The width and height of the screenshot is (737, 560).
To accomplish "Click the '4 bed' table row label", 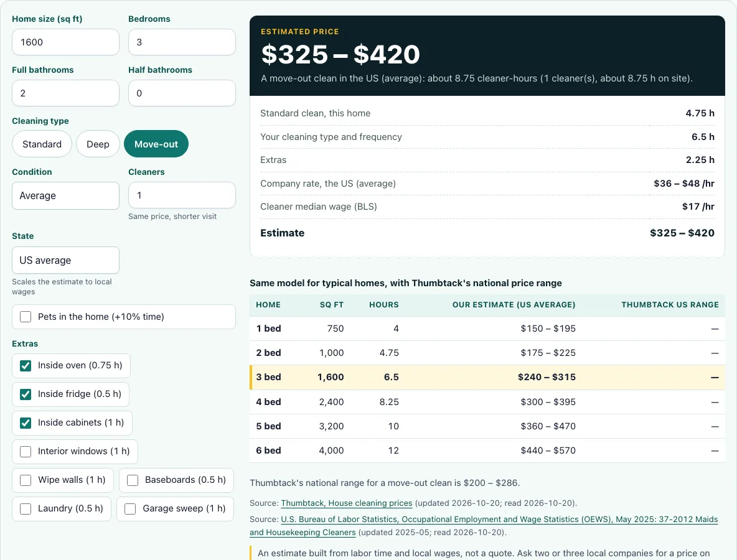I will pyautogui.click(x=268, y=402).
